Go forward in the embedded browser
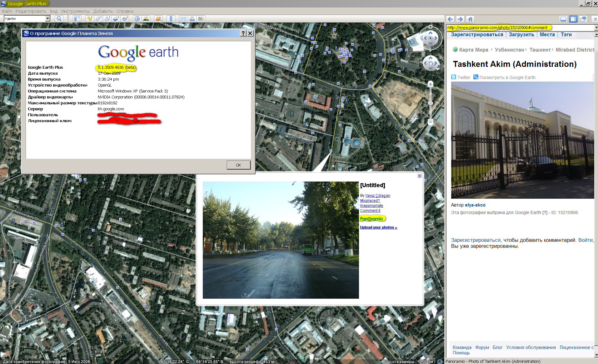The width and height of the screenshot is (598, 364). click(x=460, y=19)
